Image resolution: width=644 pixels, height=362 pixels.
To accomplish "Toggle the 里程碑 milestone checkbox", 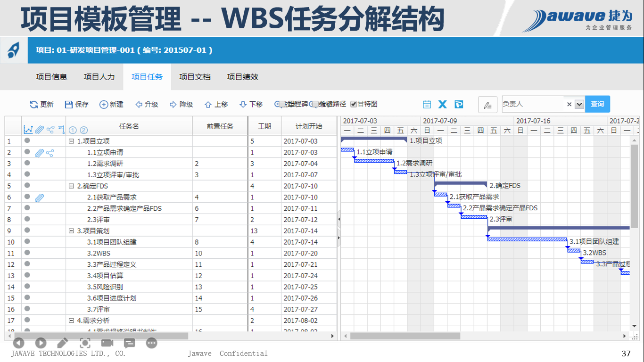I will 282,104.
